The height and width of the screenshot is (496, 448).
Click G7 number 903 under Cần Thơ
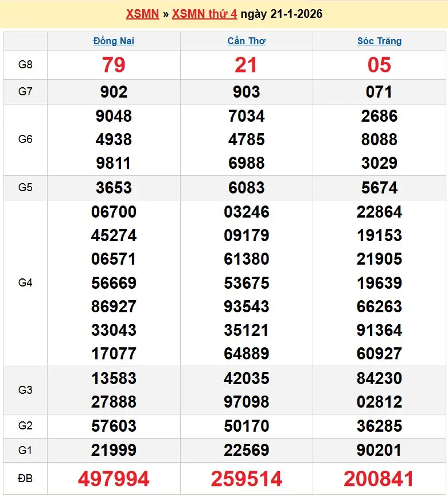coord(246,92)
